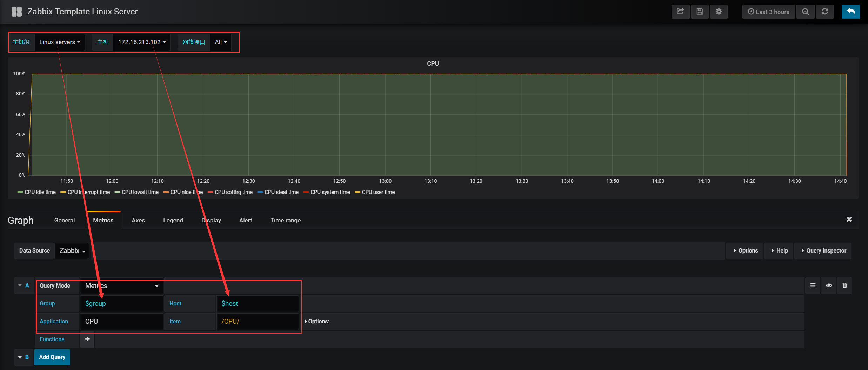Click the Add Query button

click(x=52, y=357)
